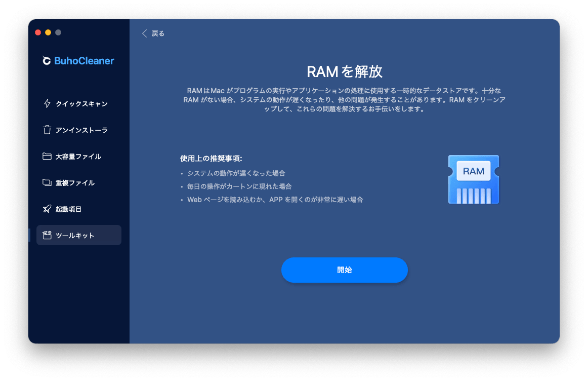Click the BuhoCleaner logo icon
588x381 pixels.
point(47,61)
